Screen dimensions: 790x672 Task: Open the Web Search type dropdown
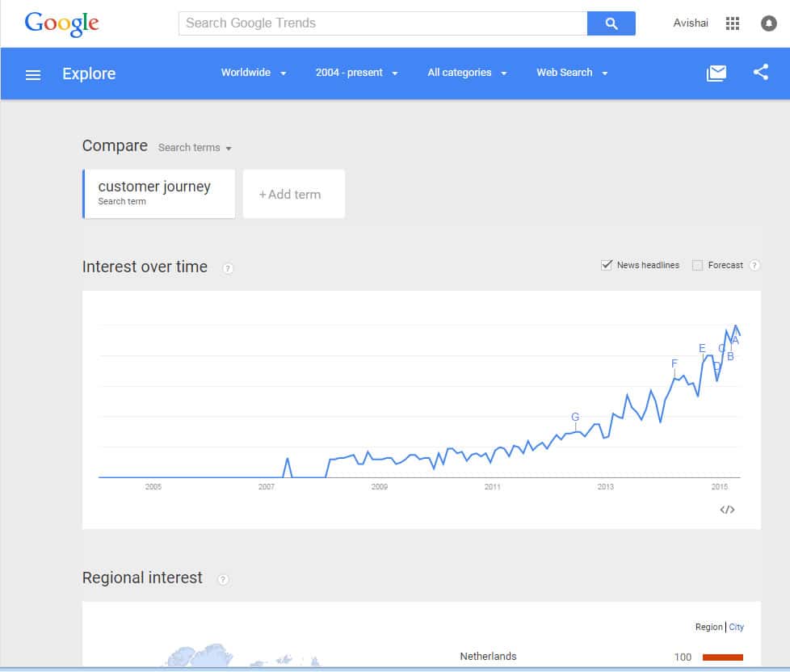pos(572,73)
